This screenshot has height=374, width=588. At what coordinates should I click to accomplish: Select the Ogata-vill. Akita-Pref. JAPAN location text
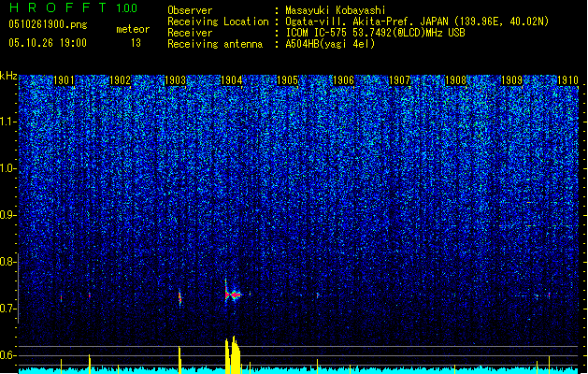417,22
